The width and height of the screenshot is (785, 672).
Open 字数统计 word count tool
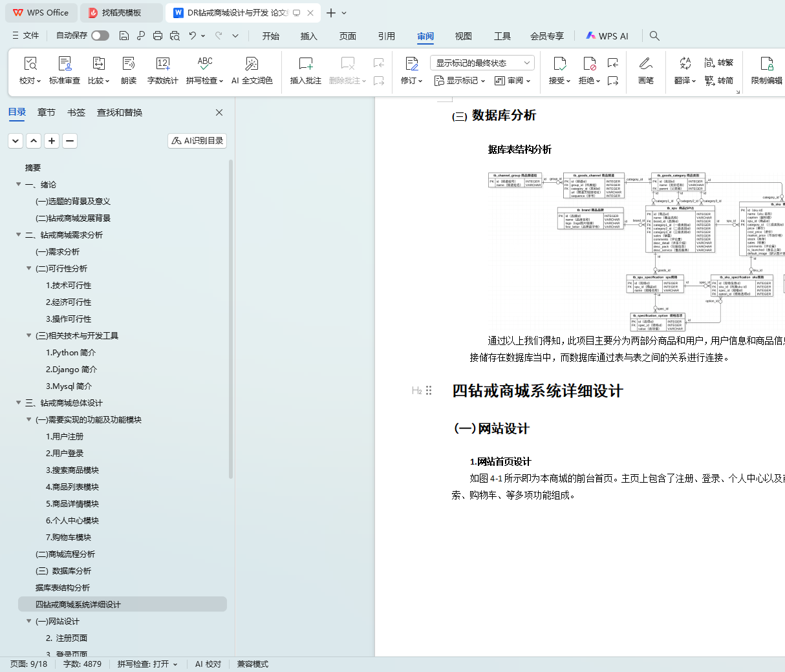pyautogui.click(x=162, y=64)
